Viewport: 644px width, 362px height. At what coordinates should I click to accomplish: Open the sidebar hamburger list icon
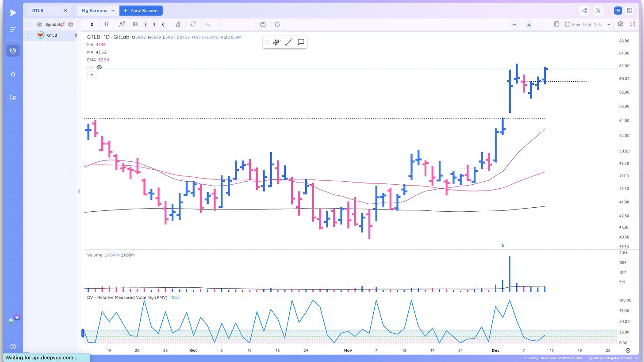click(x=13, y=29)
